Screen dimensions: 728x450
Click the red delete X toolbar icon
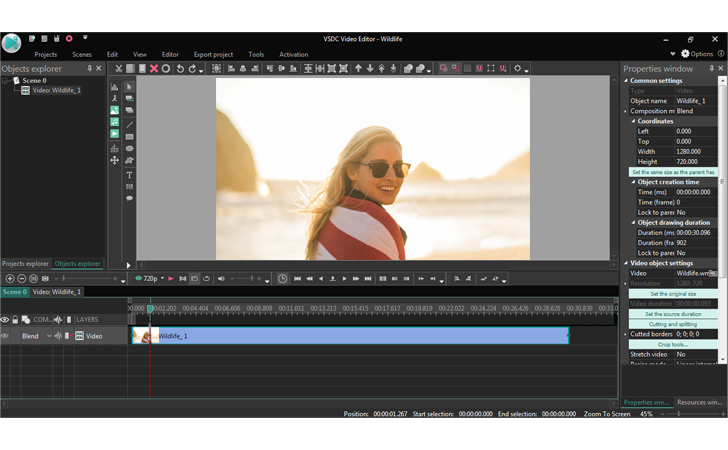click(x=154, y=69)
